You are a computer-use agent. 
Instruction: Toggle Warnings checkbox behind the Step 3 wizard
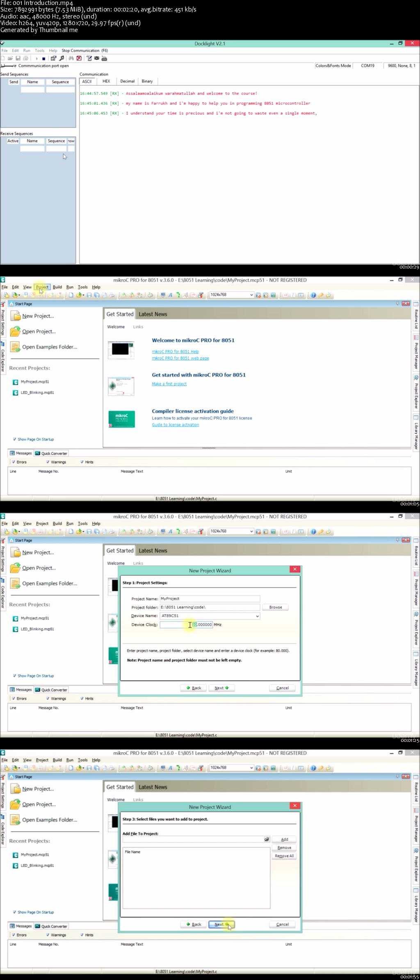(48, 935)
